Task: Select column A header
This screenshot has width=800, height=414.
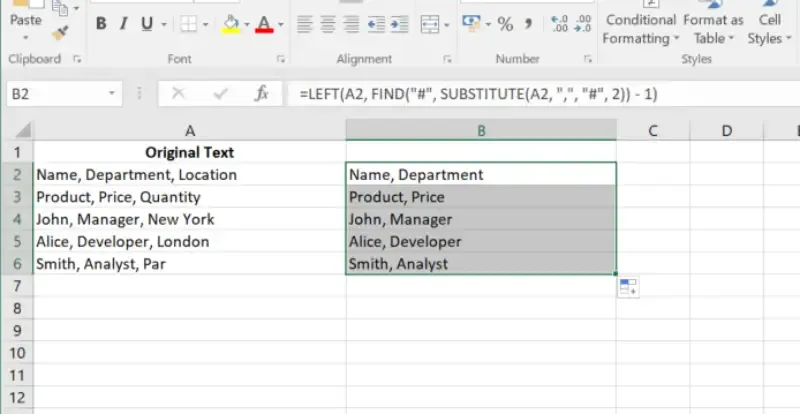Action: 190,131
